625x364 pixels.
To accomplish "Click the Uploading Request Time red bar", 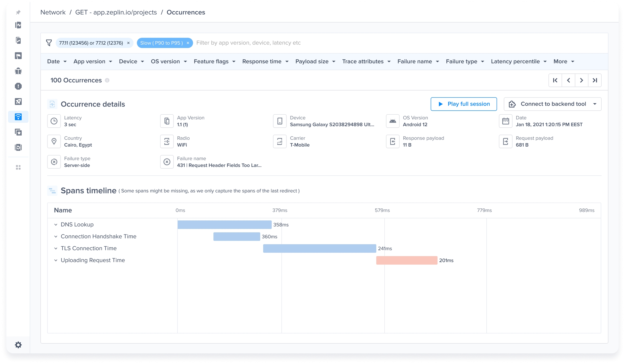I will click(406, 260).
